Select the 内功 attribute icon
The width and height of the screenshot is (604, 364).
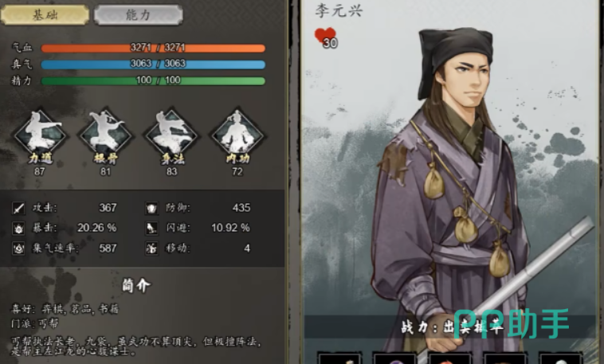(x=237, y=134)
